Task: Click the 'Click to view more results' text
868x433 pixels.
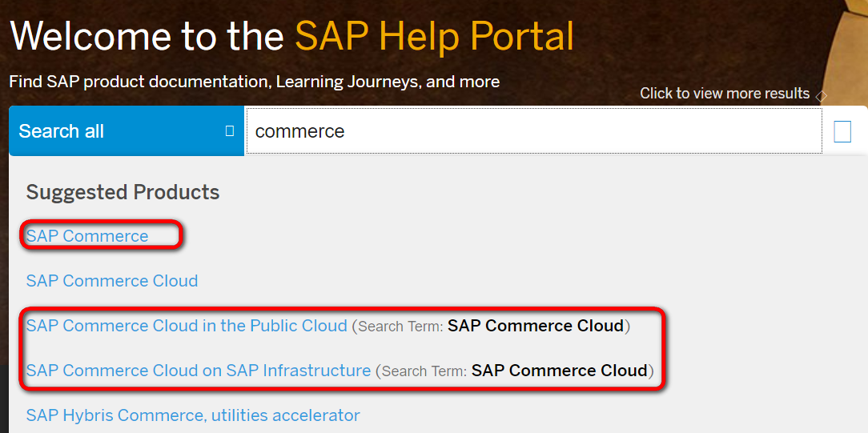Action: click(725, 94)
